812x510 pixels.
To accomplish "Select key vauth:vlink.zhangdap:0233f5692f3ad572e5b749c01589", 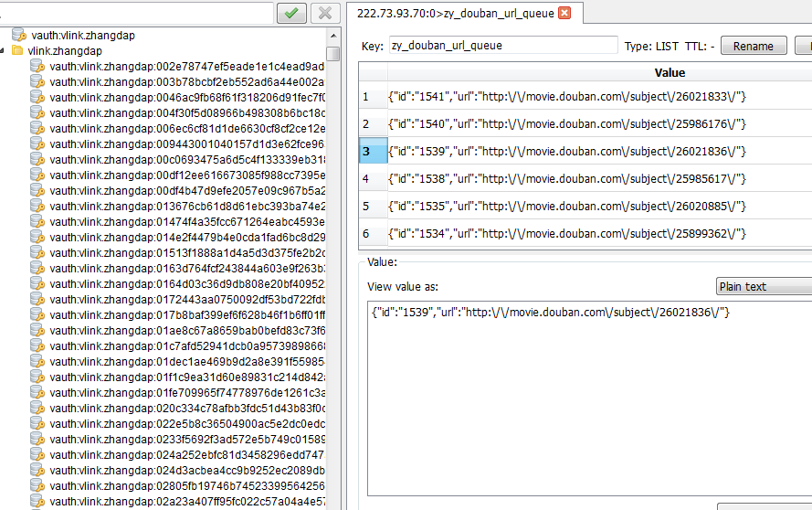I will tap(187, 440).
